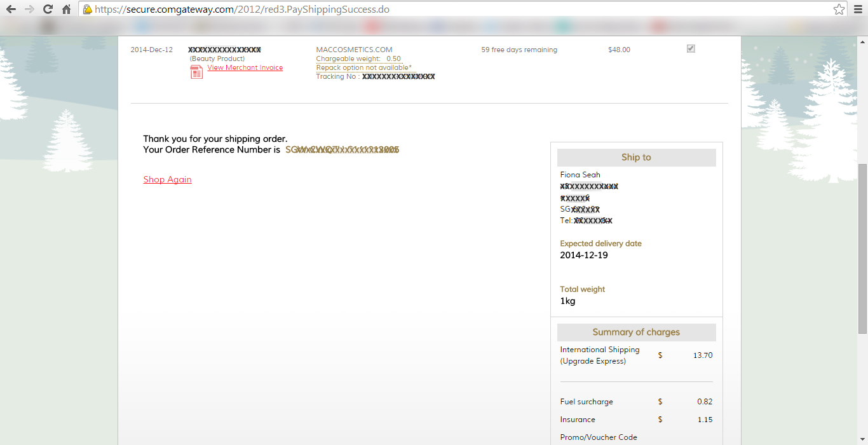The image size is (868, 445).
Task: Click the merchant invoice document icon
Action: tap(196, 72)
